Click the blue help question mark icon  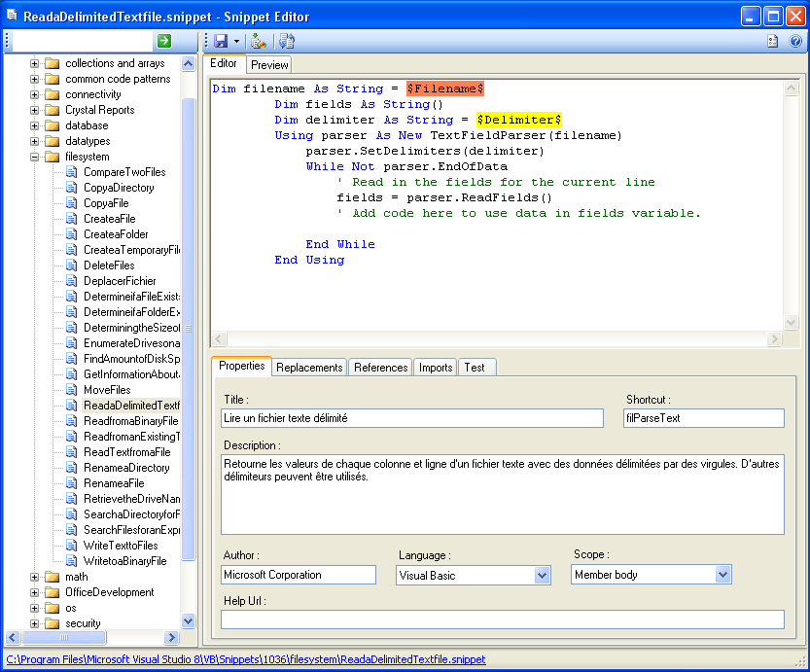pyautogui.click(x=795, y=42)
